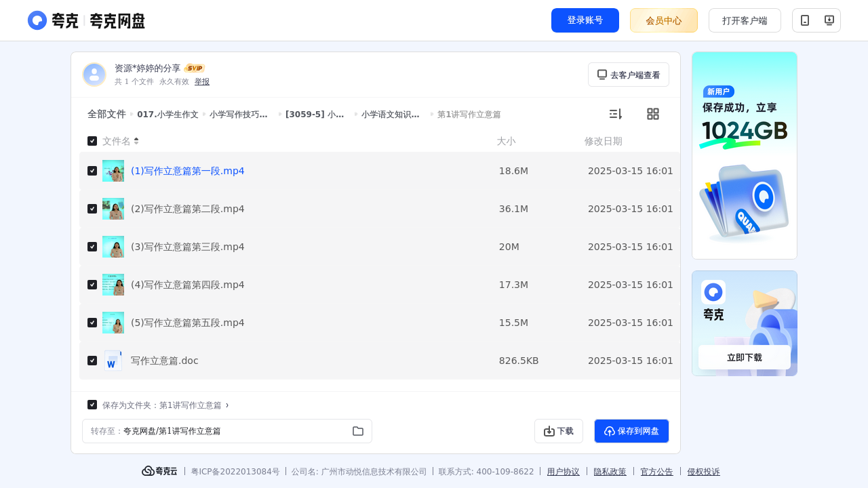
Task: Click thumbnail of (3)写作立意篇第三段.mp4
Action: coord(113,247)
